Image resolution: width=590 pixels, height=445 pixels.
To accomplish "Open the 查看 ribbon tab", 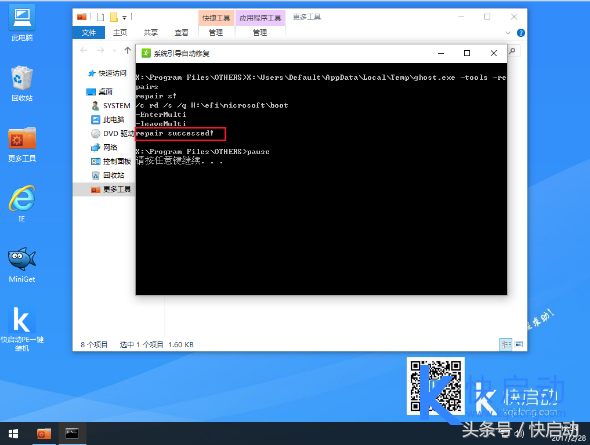I will [x=181, y=33].
